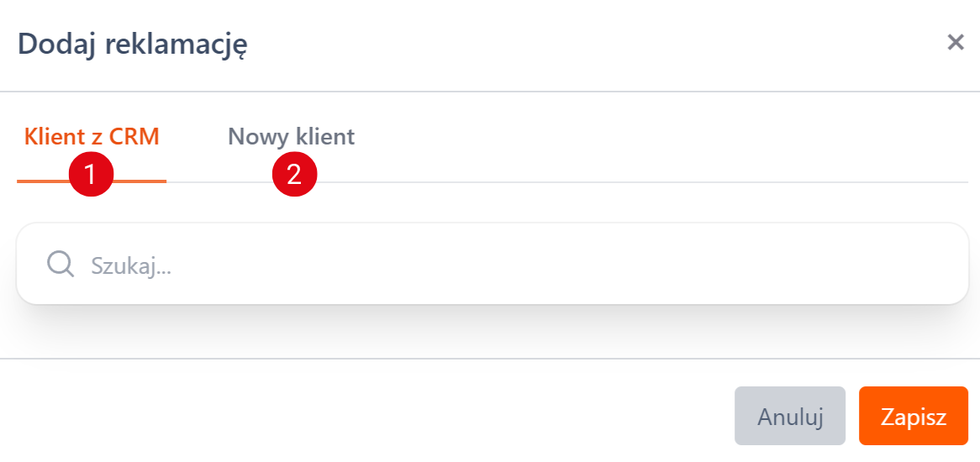Open the Nowy klient tab

[291, 137]
